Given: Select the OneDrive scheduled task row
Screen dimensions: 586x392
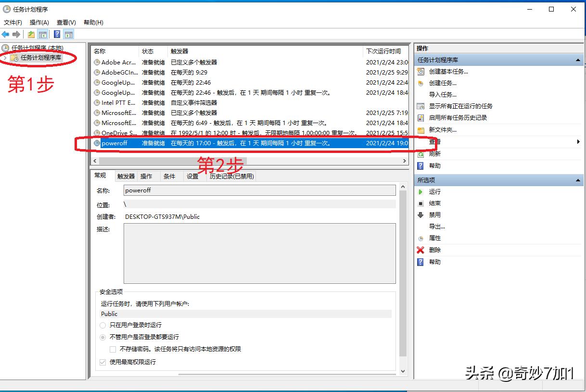Looking at the screenshot, I should point(115,133).
